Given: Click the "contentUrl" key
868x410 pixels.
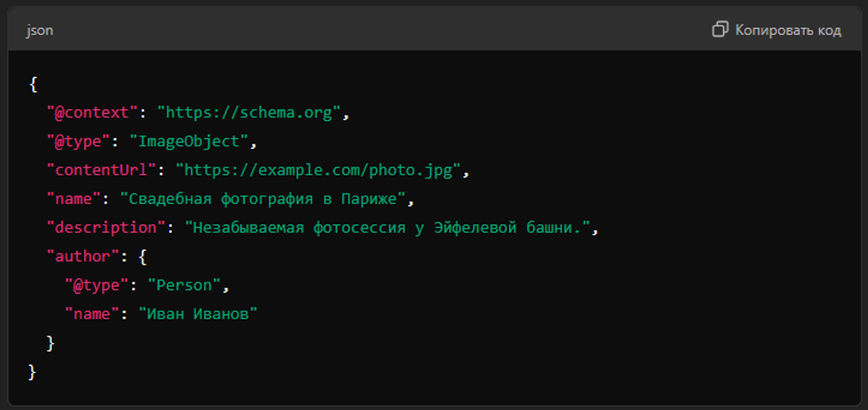Looking at the screenshot, I should 101,170.
